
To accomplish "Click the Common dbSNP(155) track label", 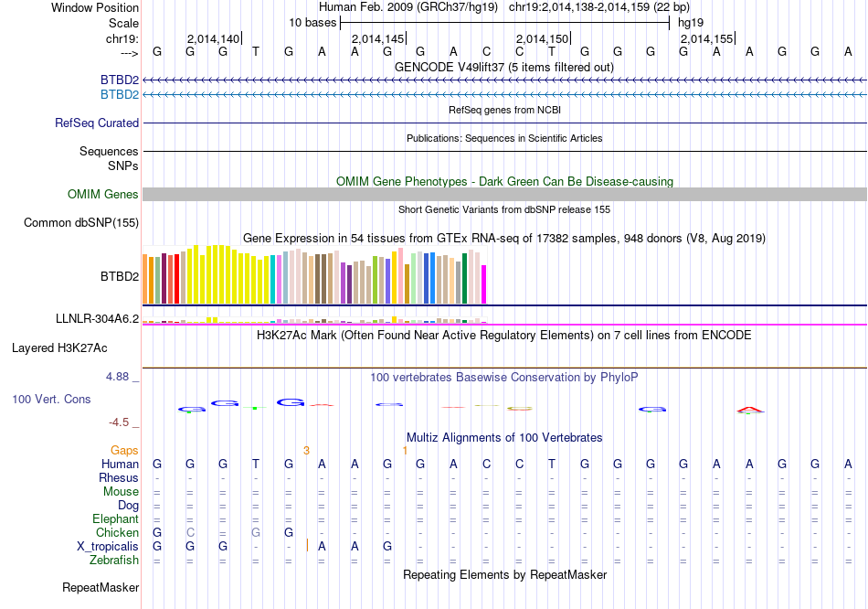I will (81, 222).
